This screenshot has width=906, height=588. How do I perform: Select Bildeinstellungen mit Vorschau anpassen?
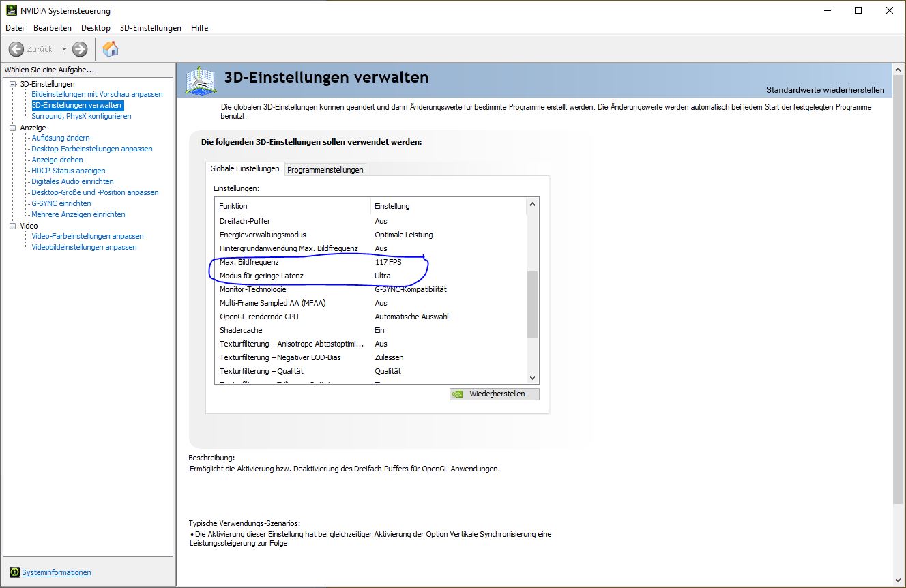(x=97, y=94)
